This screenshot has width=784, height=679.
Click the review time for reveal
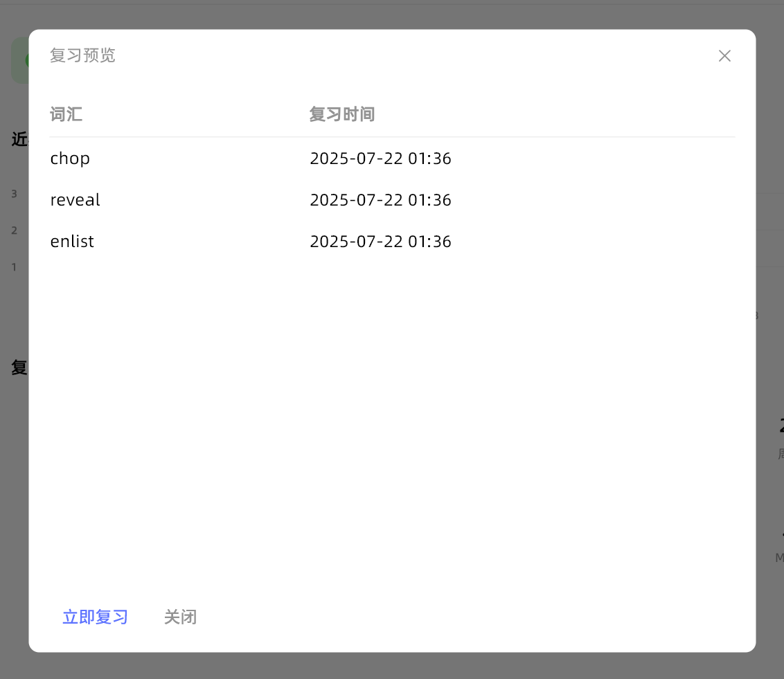pos(380,200)
